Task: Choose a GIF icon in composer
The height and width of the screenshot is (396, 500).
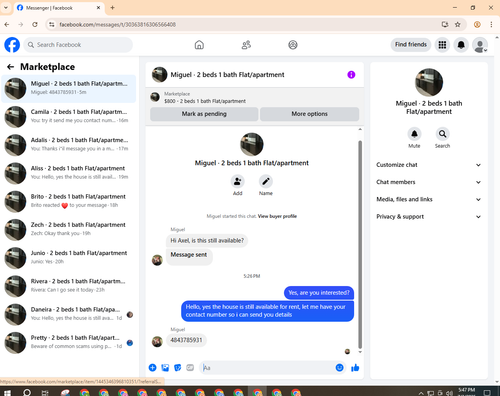Action: pos(190,368)
